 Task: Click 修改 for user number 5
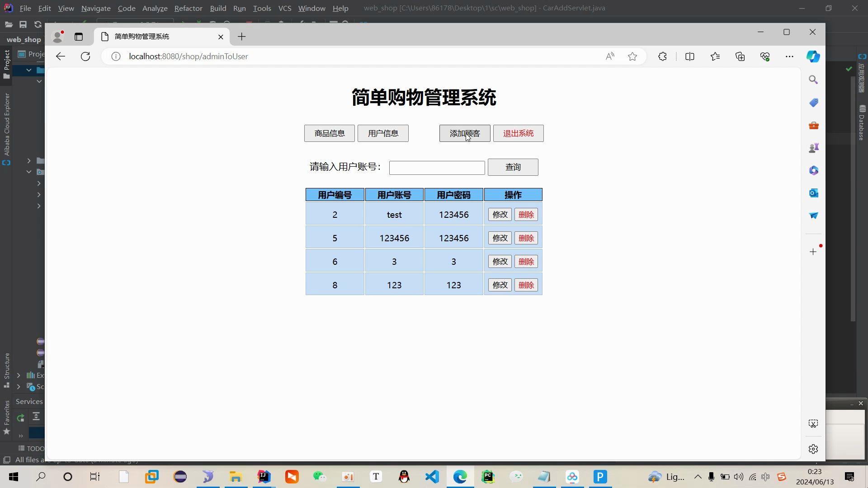500,238
